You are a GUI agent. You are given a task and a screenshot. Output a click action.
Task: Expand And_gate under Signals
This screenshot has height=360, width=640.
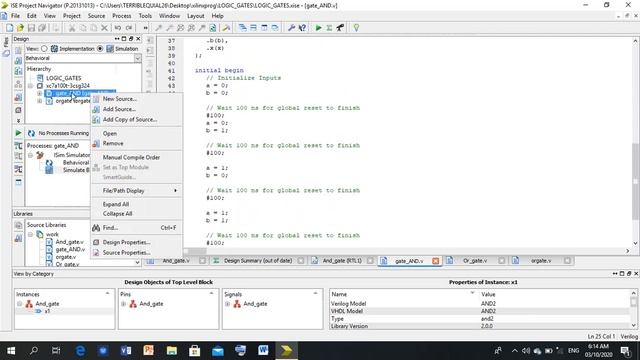[228, 304]
